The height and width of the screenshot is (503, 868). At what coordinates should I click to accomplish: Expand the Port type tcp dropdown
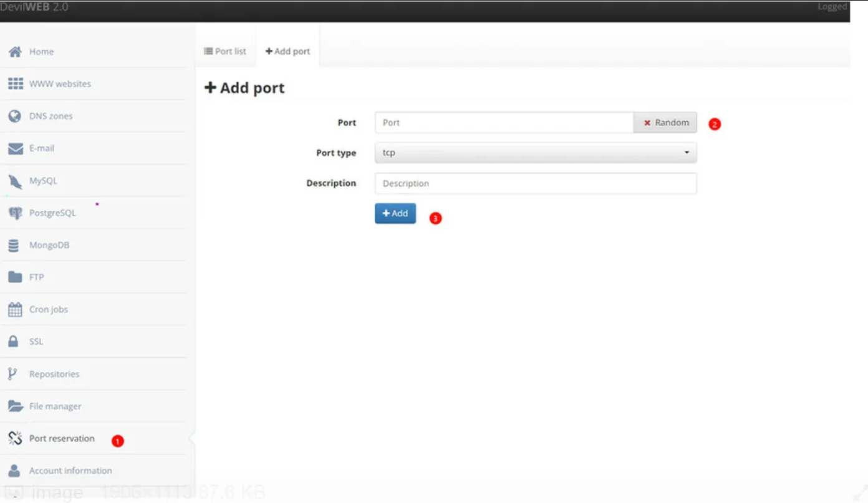pyautogui.click(x=535, y=153)
